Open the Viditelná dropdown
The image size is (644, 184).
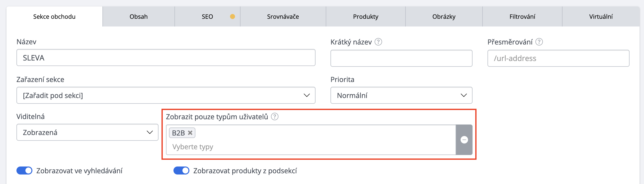pyautogui.click(x=87, y=132)
